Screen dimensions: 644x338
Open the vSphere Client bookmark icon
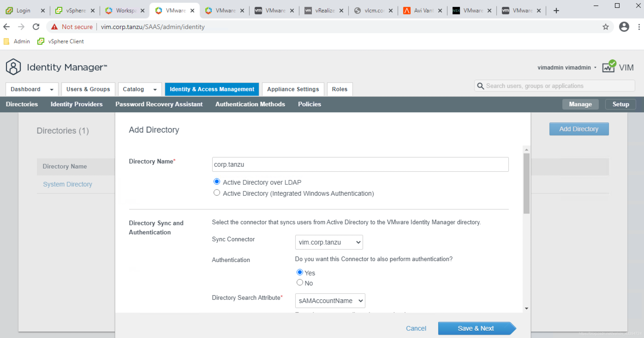[41, 41]
